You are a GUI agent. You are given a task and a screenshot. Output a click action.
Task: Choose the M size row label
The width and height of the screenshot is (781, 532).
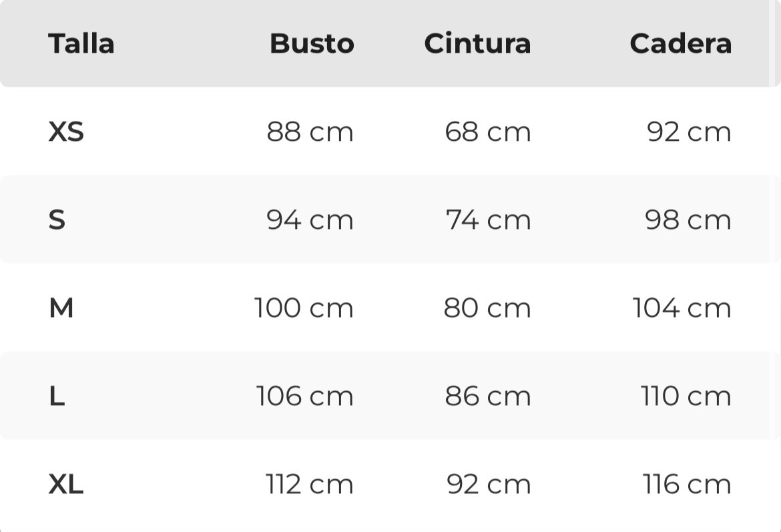(x=61, y=308)
